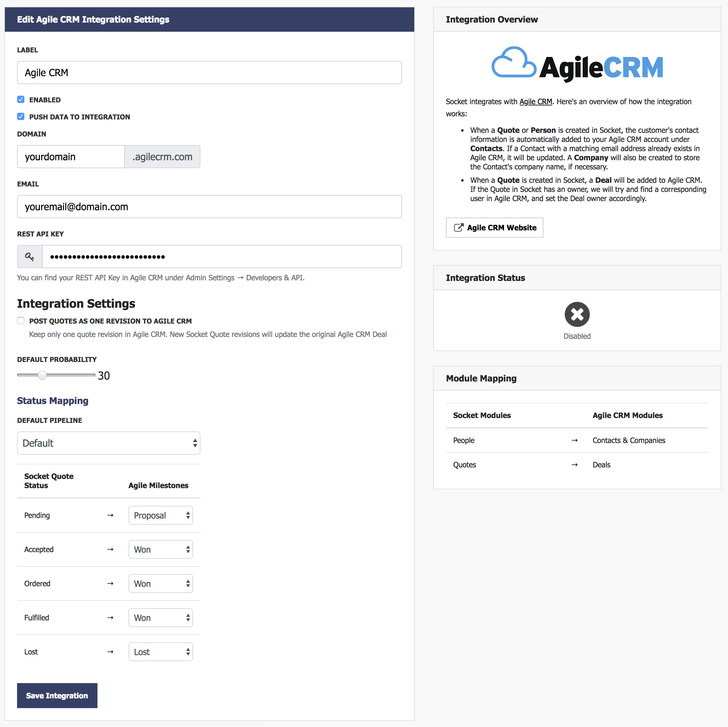728x727 pixels.
Task: Click the Module Mapping panel title
Action: (481, 378)
